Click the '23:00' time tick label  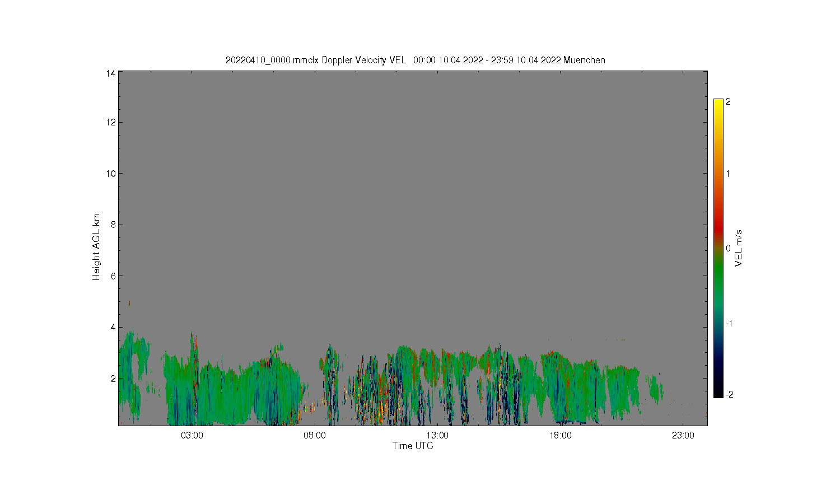pos(683,436)
